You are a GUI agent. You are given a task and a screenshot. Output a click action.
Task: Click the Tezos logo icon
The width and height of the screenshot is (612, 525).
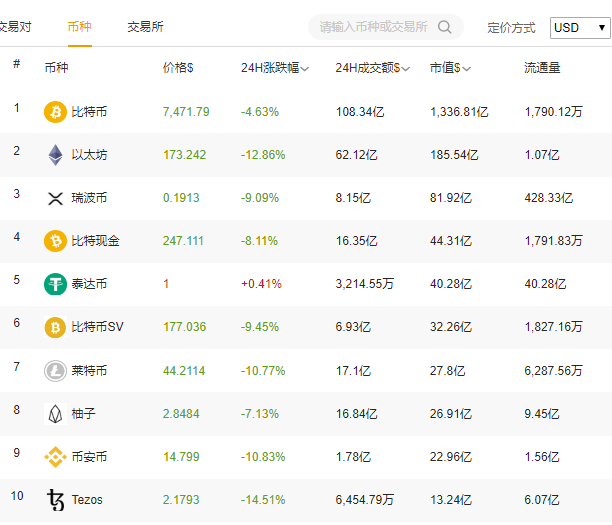(55, 500)
